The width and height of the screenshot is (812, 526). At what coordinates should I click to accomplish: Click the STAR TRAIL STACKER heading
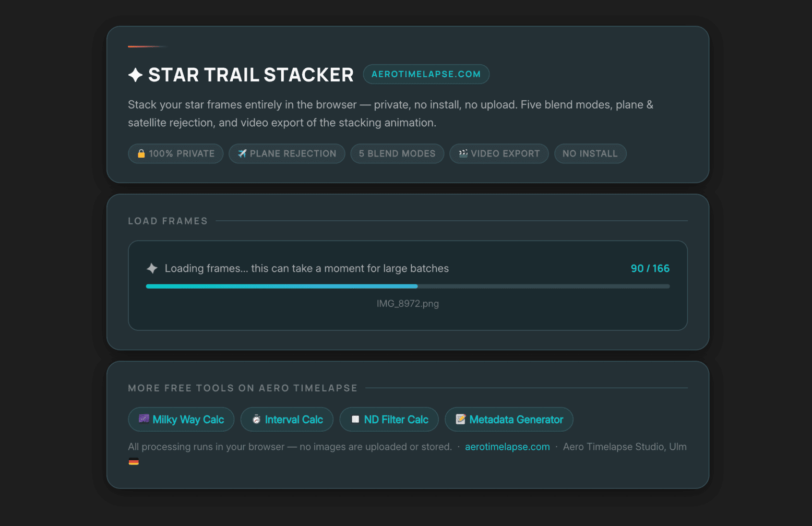251,75
